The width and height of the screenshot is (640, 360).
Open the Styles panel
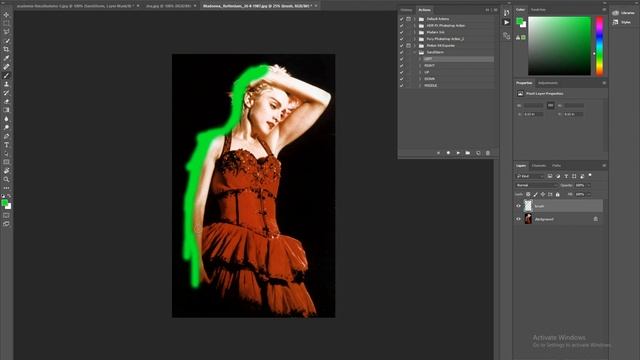pyautogui.click(x=622, y=22)
